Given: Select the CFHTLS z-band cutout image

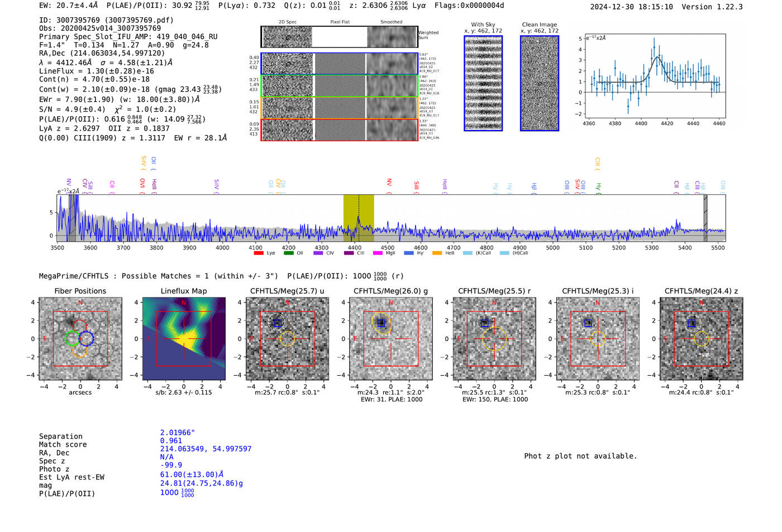Looking at the screenshot, I should point(702,338).
